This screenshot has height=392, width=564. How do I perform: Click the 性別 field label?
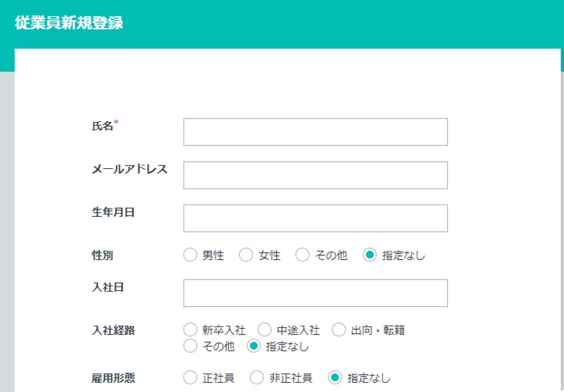click(102, 254)
